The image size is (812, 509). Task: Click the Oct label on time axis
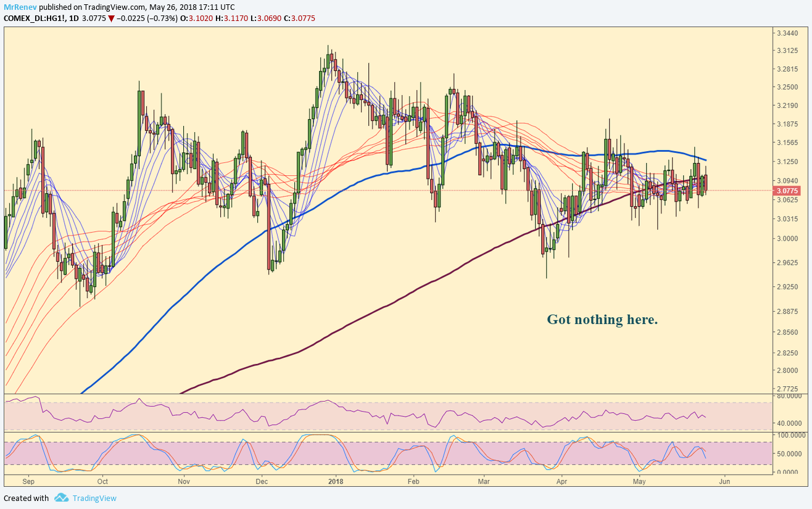pos(102,481)
